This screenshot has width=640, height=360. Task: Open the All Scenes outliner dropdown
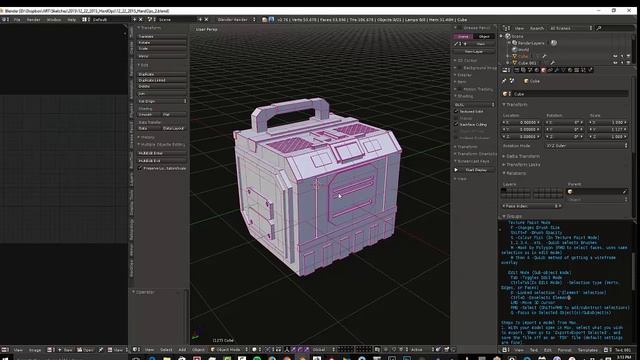[571, 28]
